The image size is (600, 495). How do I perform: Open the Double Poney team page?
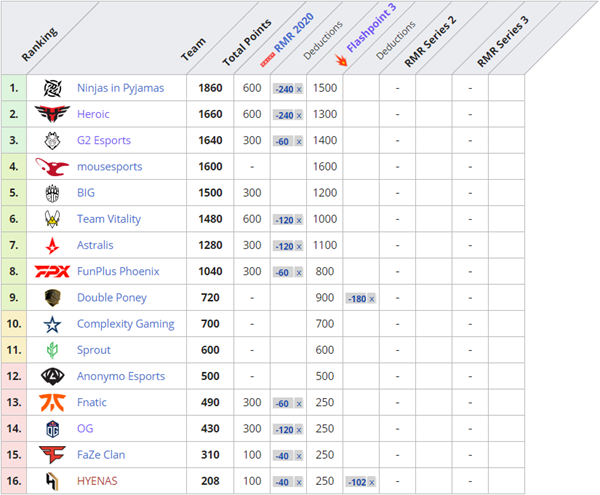coord(112,298)
